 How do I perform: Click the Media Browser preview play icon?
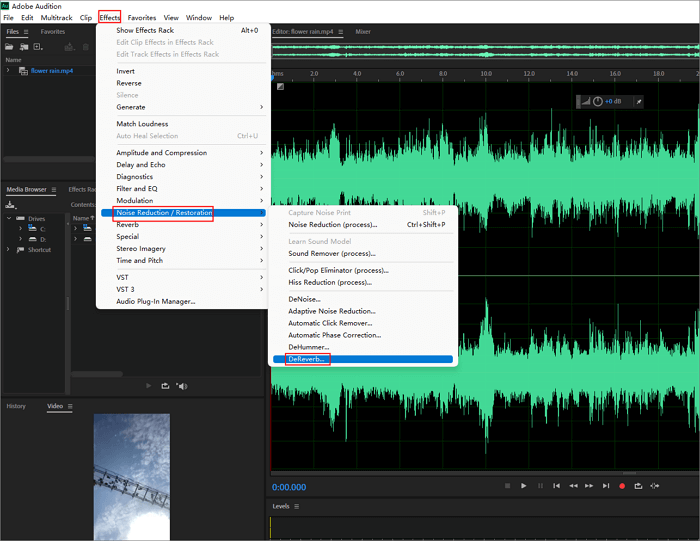pyautogui.click(x=149, y=386)
